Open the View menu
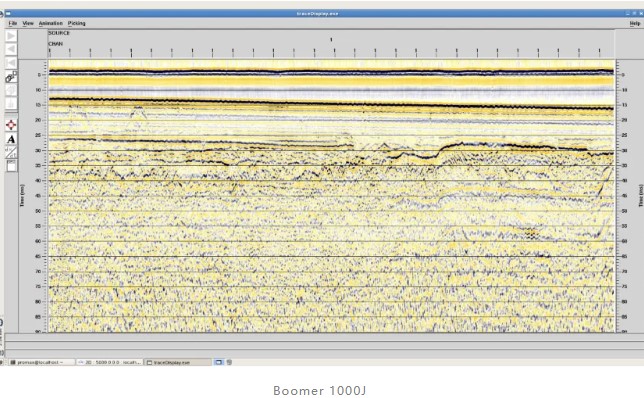This screenshot has height=398, width=644. pos(28,23)
